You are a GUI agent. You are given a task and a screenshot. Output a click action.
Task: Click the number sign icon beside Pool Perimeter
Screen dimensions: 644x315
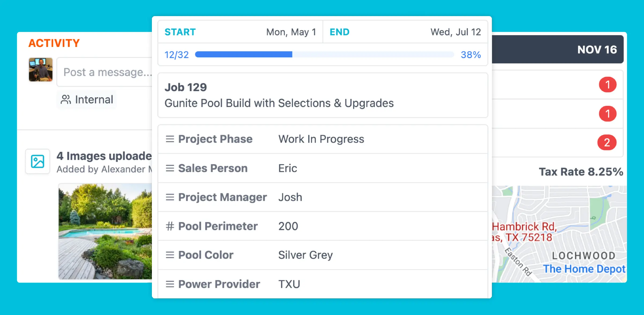pos(170,226)
